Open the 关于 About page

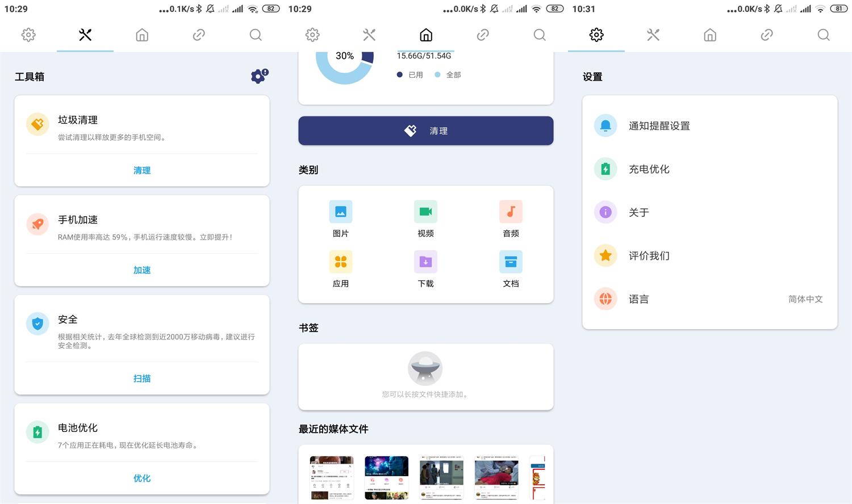(x=639, y=212)
